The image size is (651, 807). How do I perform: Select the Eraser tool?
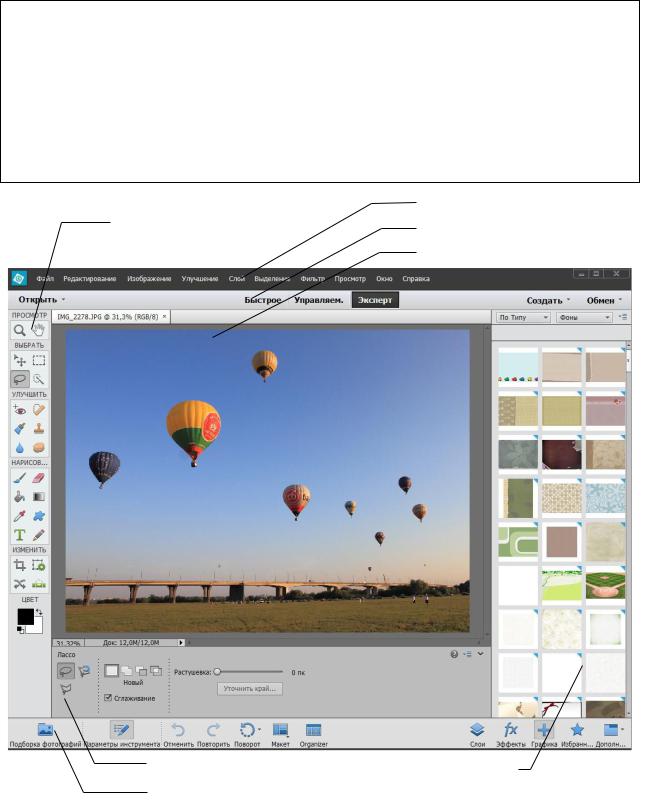coord(39,478)
